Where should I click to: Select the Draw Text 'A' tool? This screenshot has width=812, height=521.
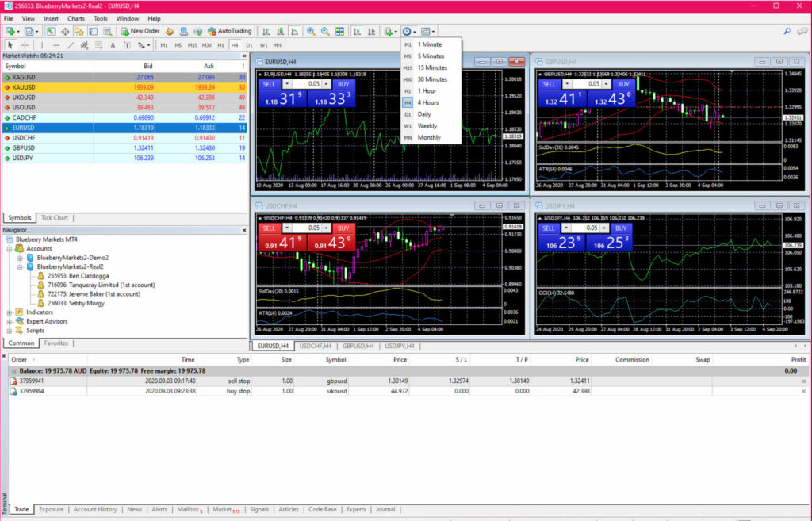click(x=113, y=45)
